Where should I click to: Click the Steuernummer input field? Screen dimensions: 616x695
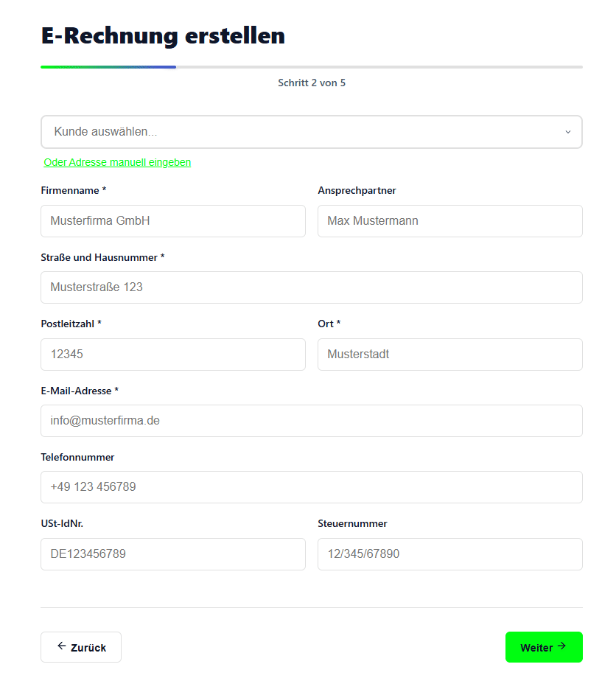point(449,554)
